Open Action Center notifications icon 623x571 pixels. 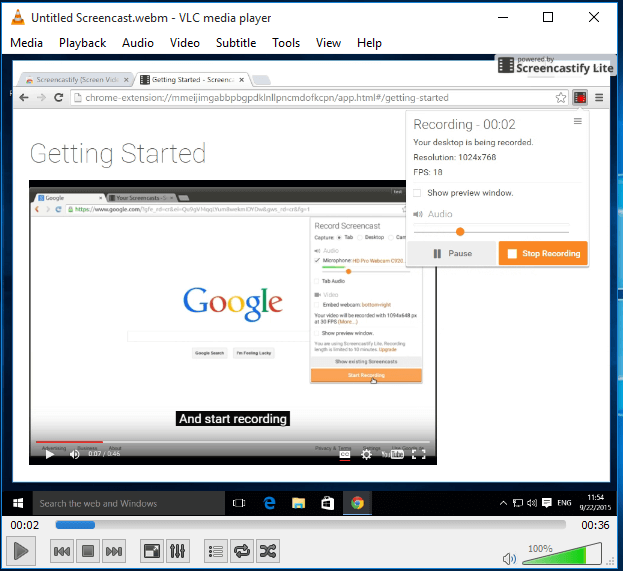click(547, 503)
